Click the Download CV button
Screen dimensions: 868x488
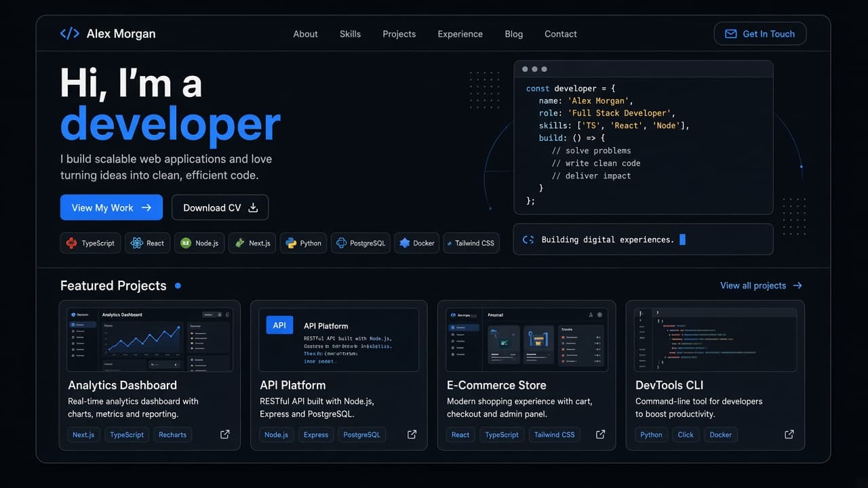coord(220,207)
